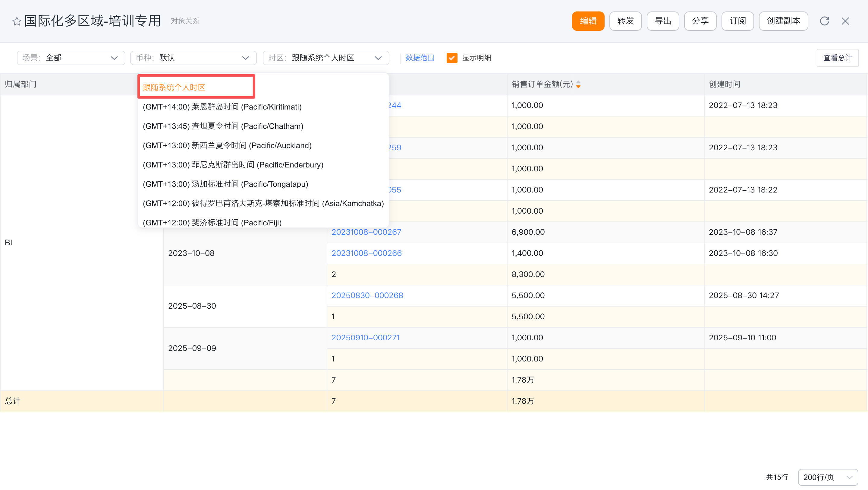
Task: Toggle the 显示明细 checkbox
Action: coord(451,58)
